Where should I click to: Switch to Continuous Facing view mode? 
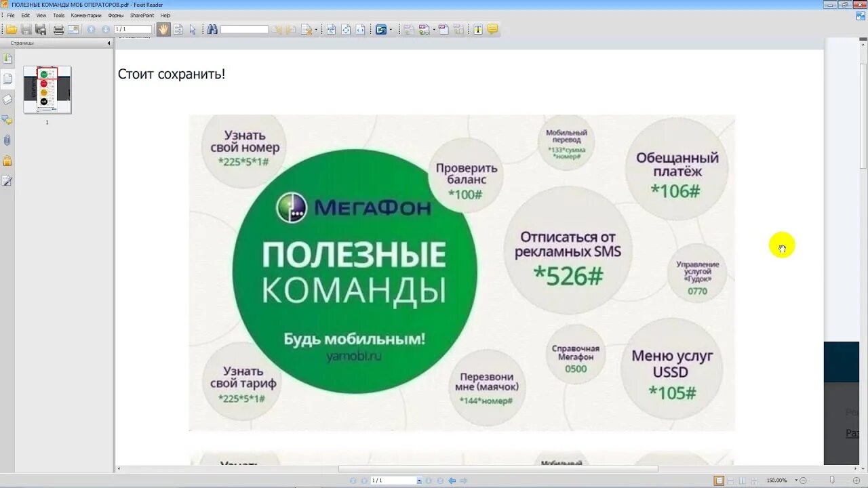[753, 481]
